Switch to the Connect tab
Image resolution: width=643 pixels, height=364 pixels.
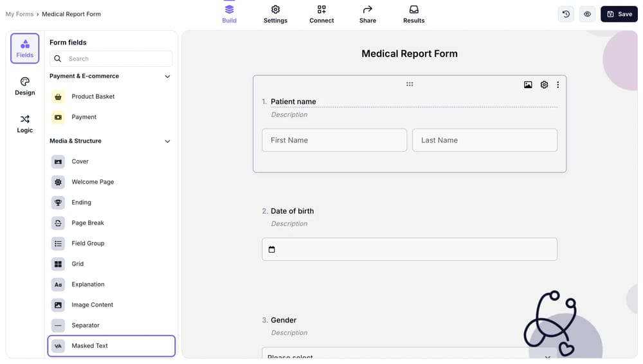pyautogui.click(x=321, y=14)
